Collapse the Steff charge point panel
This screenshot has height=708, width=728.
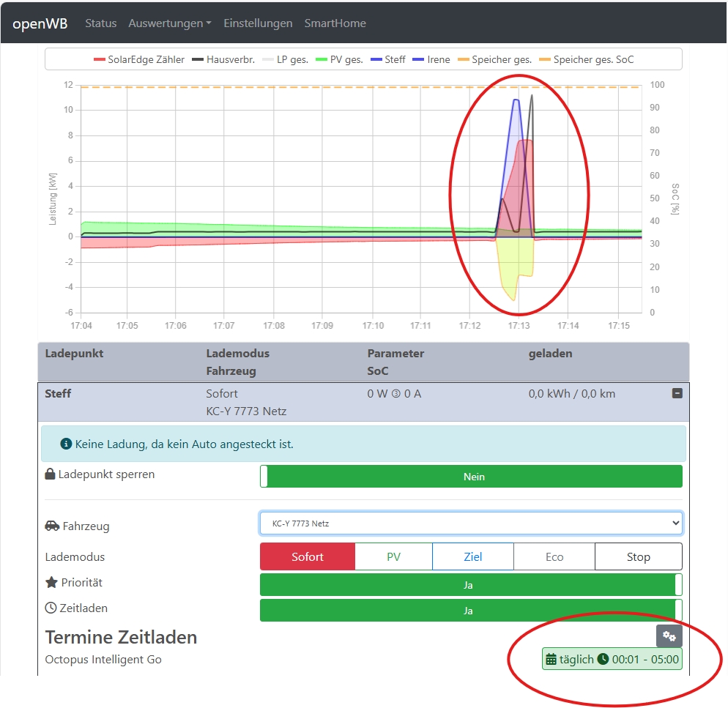coord(677,394)
